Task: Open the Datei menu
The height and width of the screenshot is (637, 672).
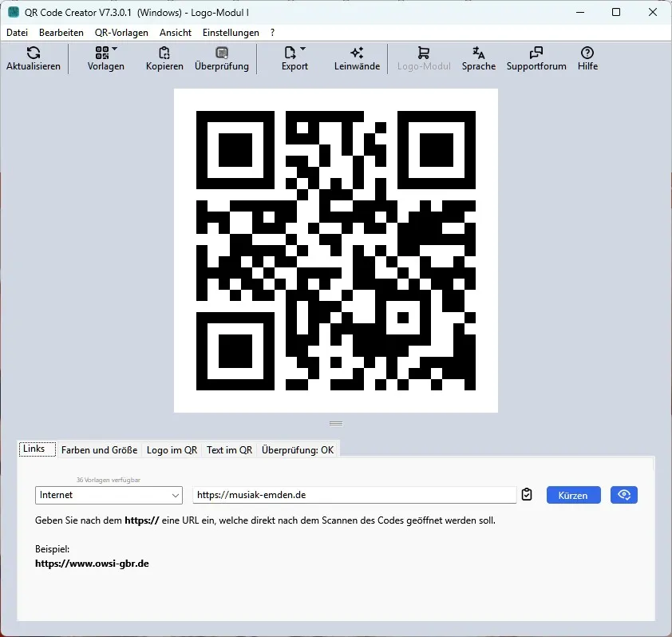Action: [x=17, y=33]
